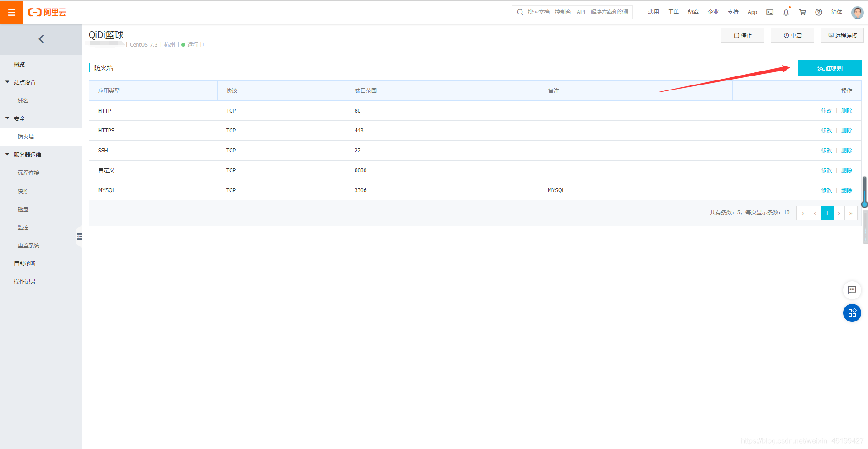This screenshot has height=449, width=868.
Task: Collapse the sidebar using the handle icon
Action: 79,236
